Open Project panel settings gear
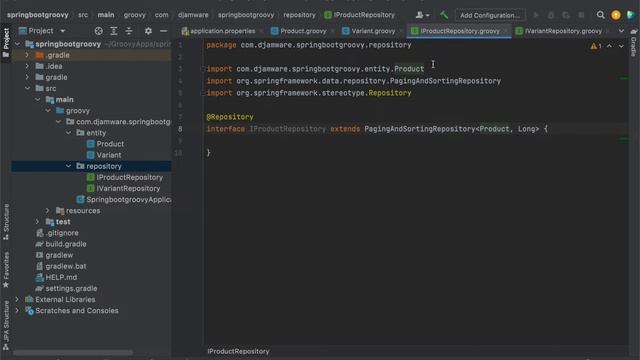This screenshot has width=640, height=360. point(148,31)
